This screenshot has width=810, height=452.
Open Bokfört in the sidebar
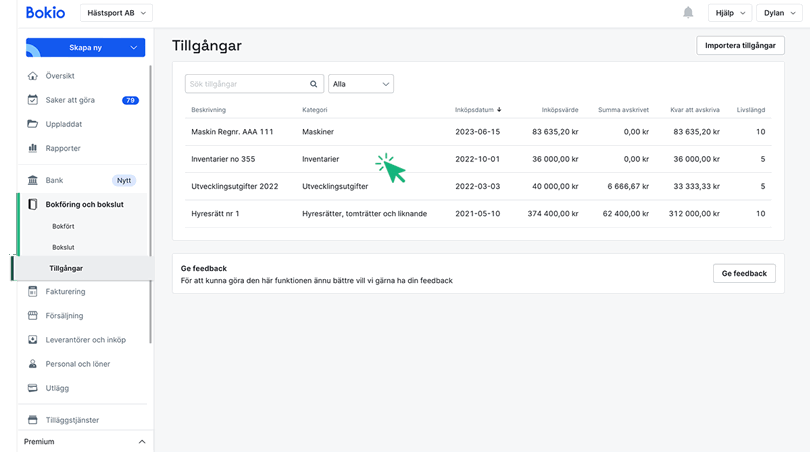63,227
